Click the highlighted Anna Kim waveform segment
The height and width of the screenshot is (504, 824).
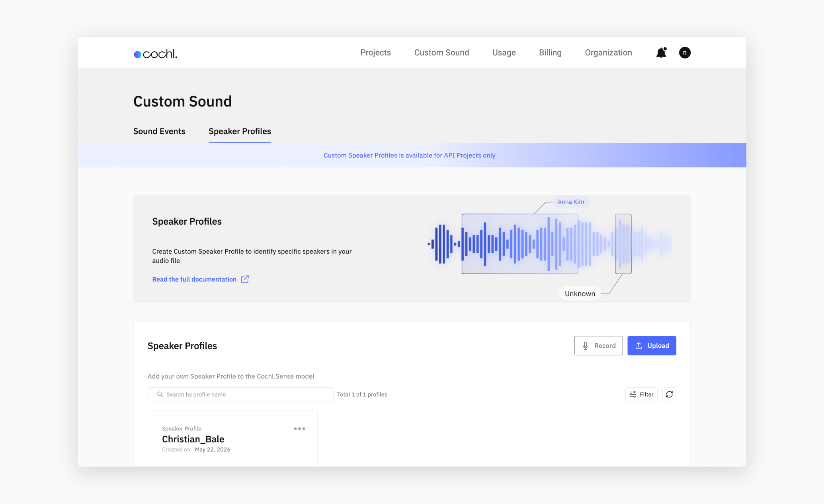(520, 244)
